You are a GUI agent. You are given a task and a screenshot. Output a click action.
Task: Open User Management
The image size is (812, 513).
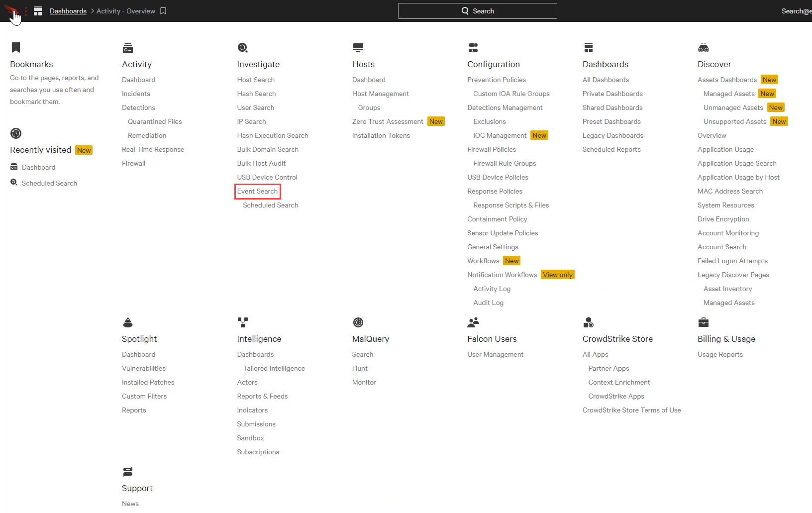[495, 354]
